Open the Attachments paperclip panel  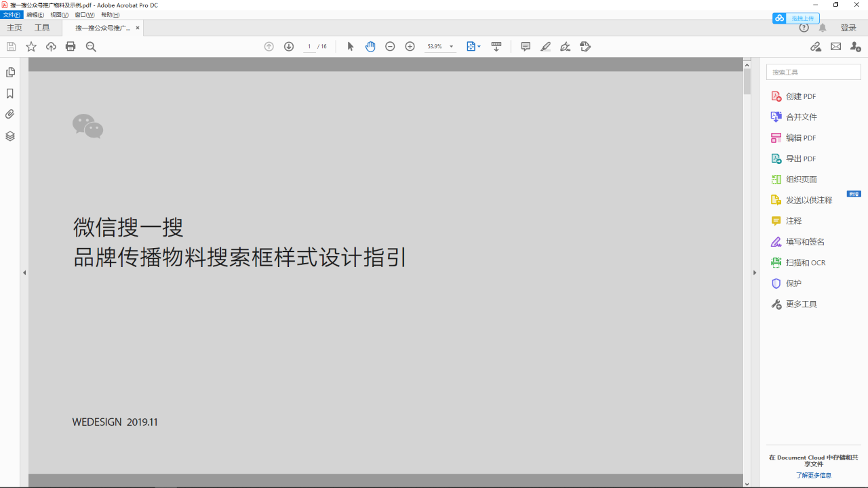pos(10,115)
